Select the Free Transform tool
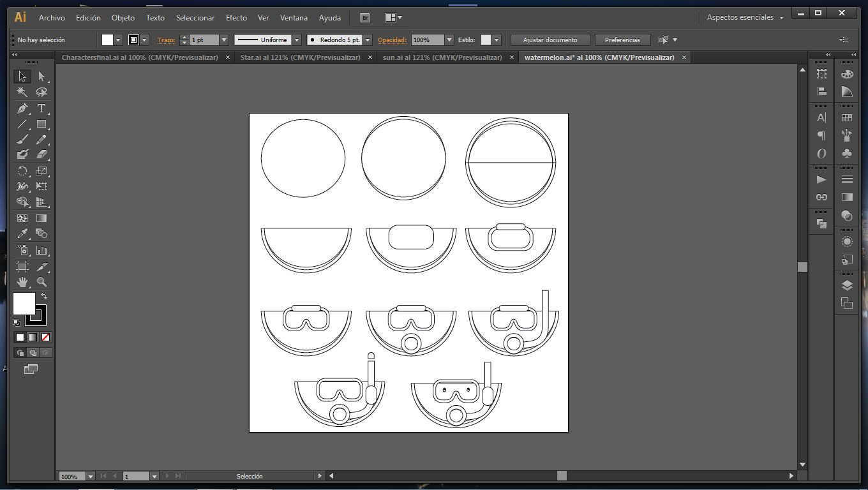This screenshot has width=868, height=490. [41, 186]
